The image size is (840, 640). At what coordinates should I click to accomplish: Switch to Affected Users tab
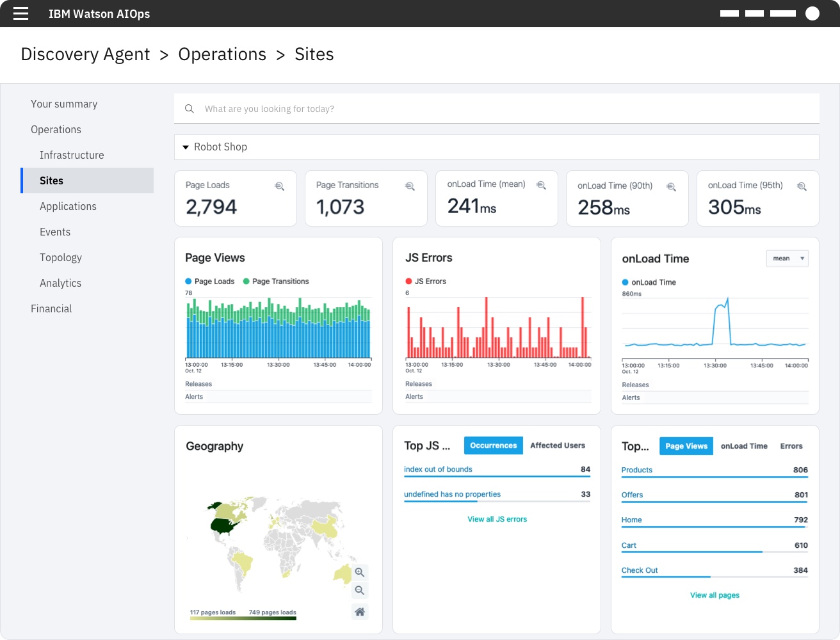click(557, 445)
